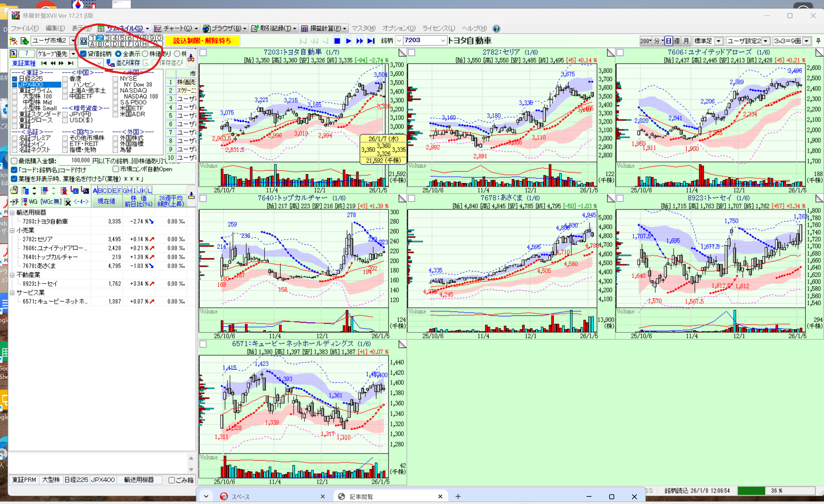The height and width of the screenshot is (504, 824).
Task: Click the add-document green plus icon
Action: (x=25, y=41)
